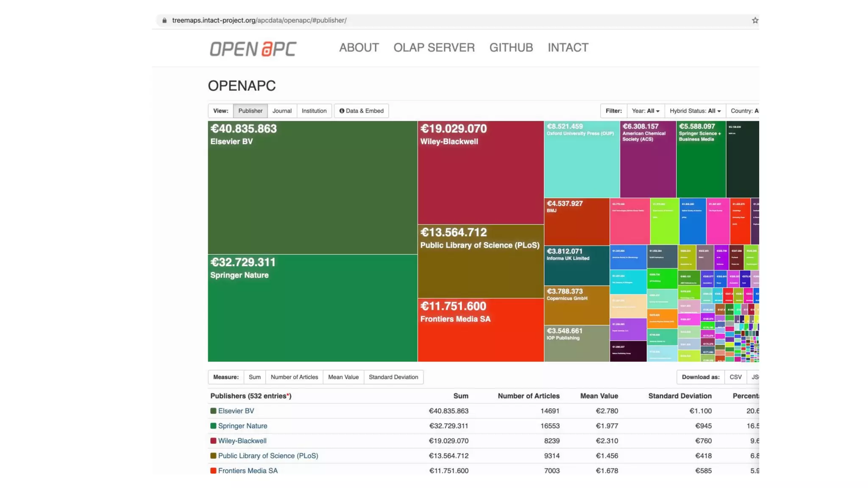Expand the Hybrid Status filter dropdown
The width and height of the screenshot is (868, 488).
click(x=695, y=111)
